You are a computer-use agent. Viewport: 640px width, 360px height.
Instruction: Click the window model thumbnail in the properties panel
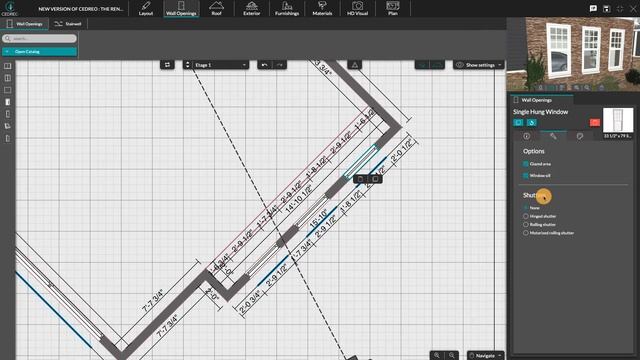[618, 120]
